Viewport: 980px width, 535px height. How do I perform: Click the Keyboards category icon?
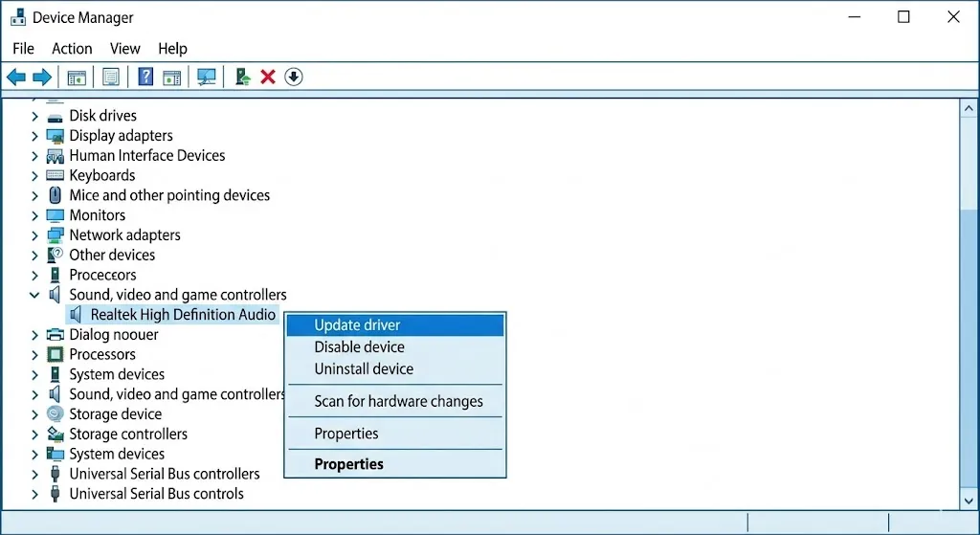(55, 176)
